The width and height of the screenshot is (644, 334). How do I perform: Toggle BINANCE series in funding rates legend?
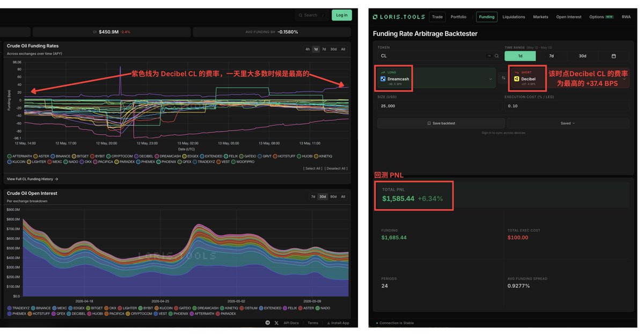[61, 156]
